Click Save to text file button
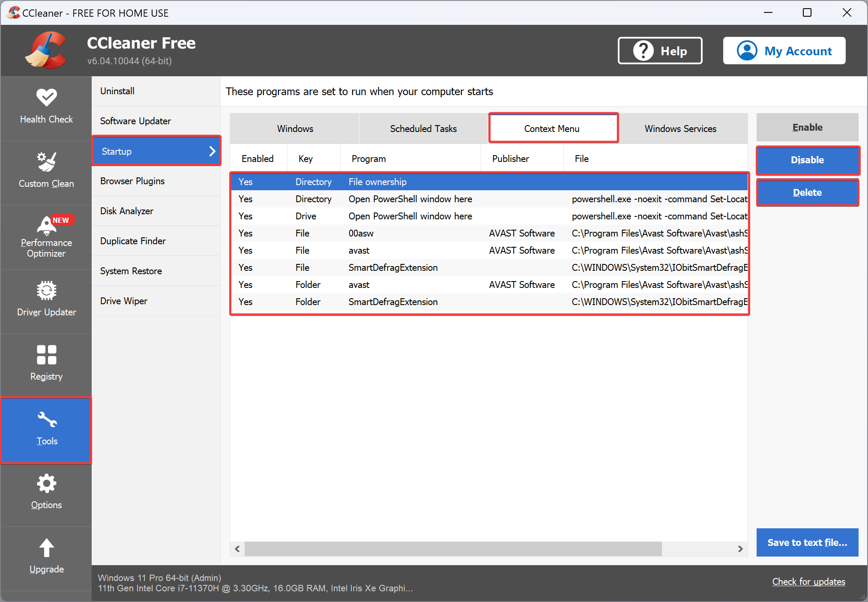The image size is (868, 602). click(x=807, y=542)
